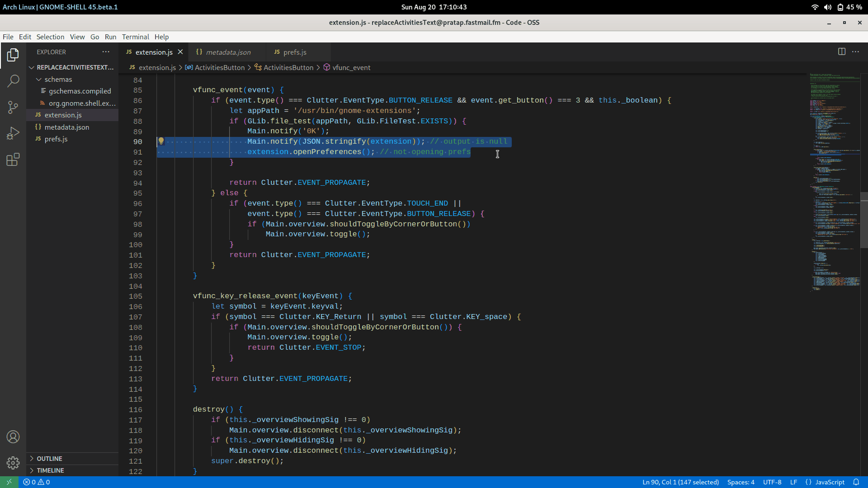Viewport: 868px width, 488px height.
Task: Open the Explorer view in activity bar
Action: point(13,55)
